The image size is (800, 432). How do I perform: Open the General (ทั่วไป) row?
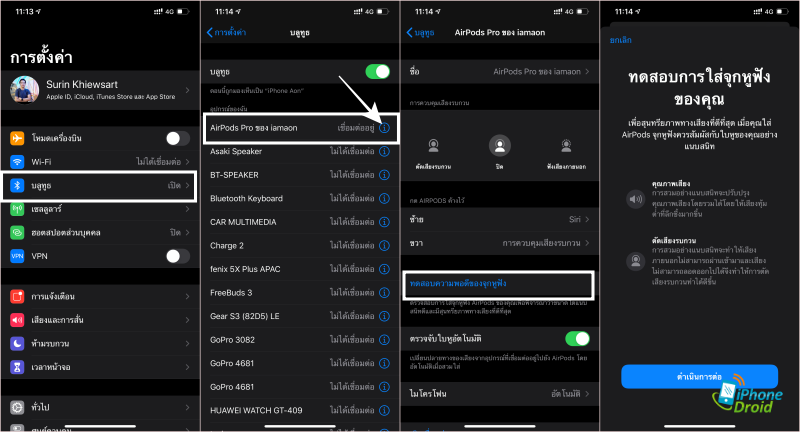point(101,407)
